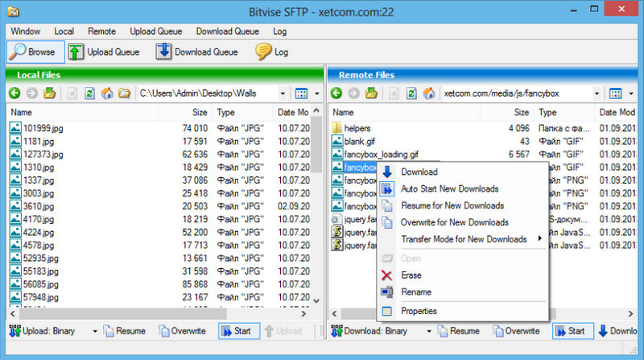Screen dimensions: 644x360
Task: Go forward in Local Files pane
Action: point(31,93)
